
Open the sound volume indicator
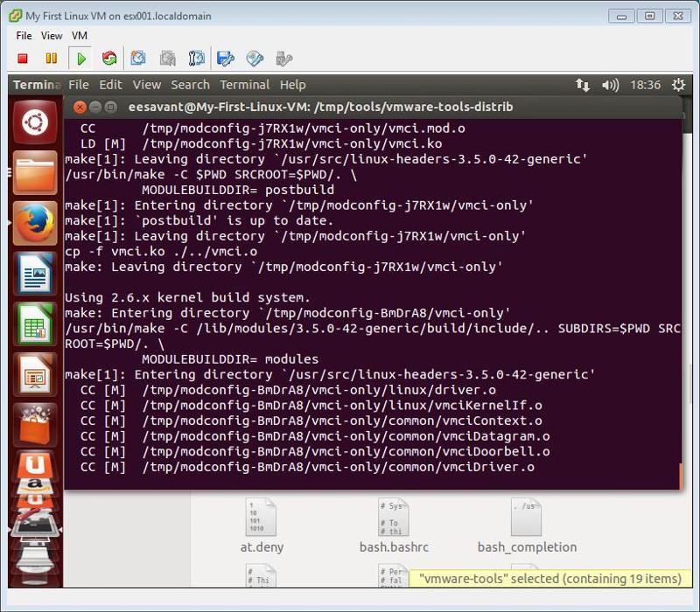pyautogui.click(x=610, y=85)
